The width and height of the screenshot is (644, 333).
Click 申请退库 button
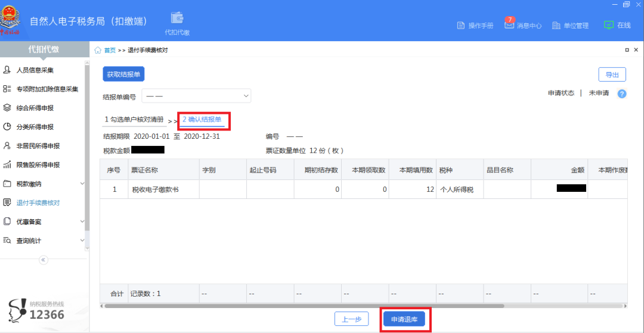coord(404,319)
